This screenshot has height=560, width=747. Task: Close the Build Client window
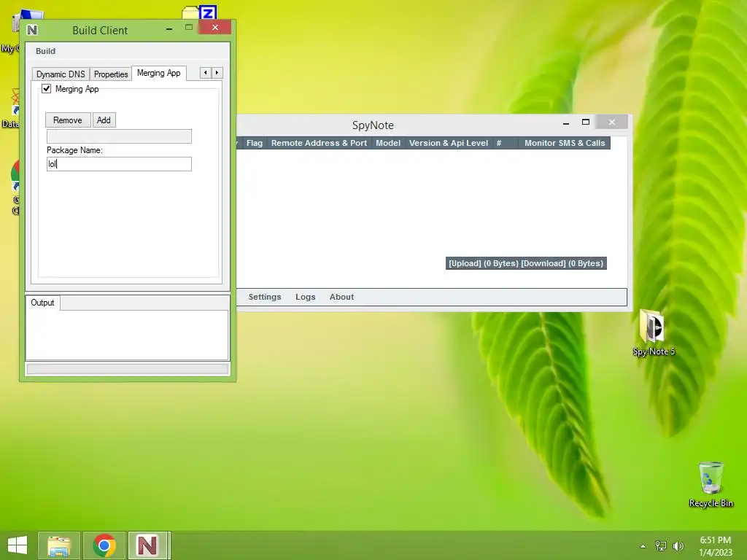click(215, 27)
